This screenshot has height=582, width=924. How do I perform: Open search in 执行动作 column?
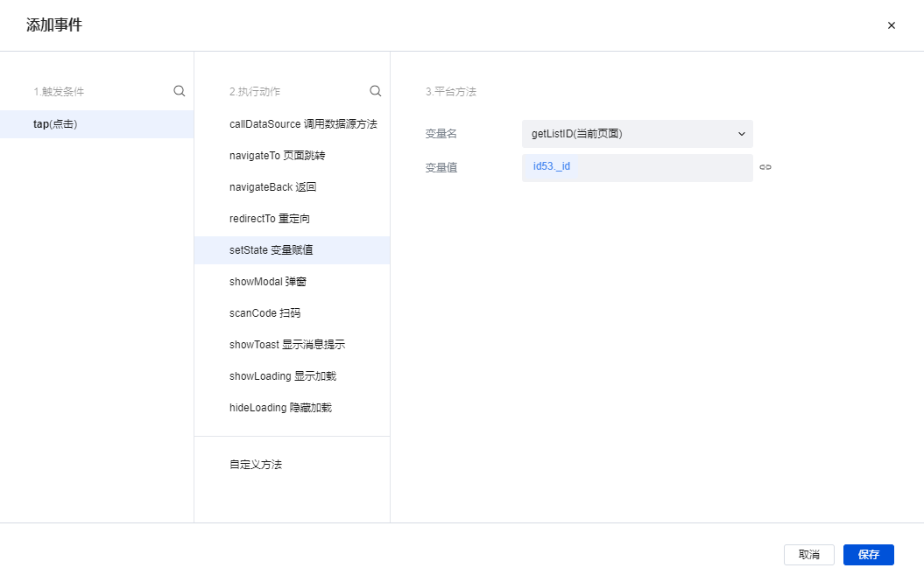pos(376,91)
